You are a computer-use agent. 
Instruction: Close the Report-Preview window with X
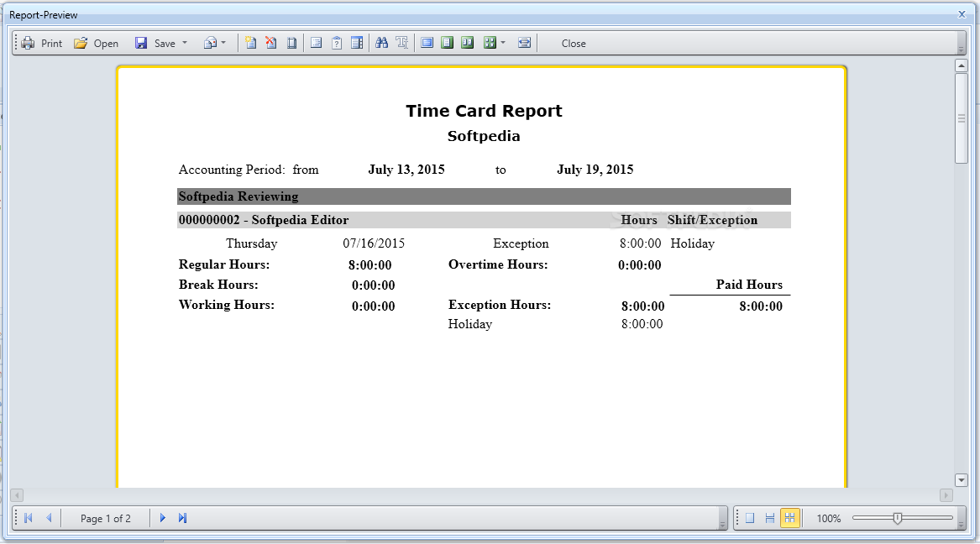pos(962,14)
